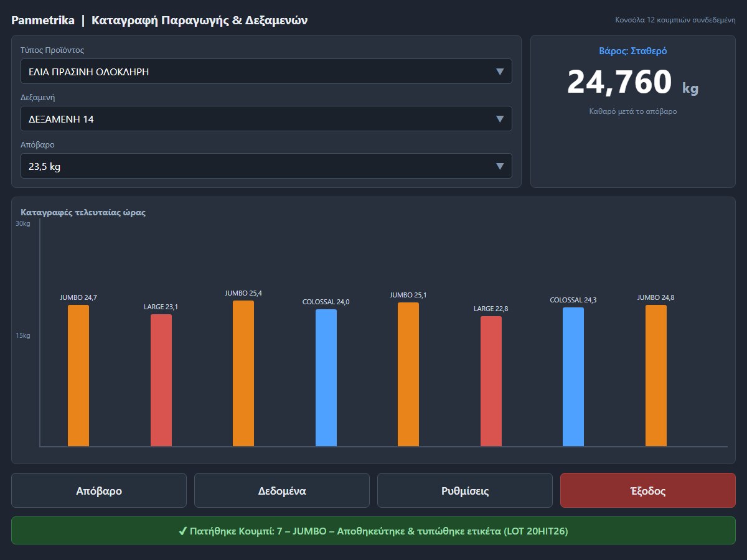Viewport: 747px width, 560px height.
Task: Click the Βάρος: Σταθερό status label
Action: (x=632, y=51)
